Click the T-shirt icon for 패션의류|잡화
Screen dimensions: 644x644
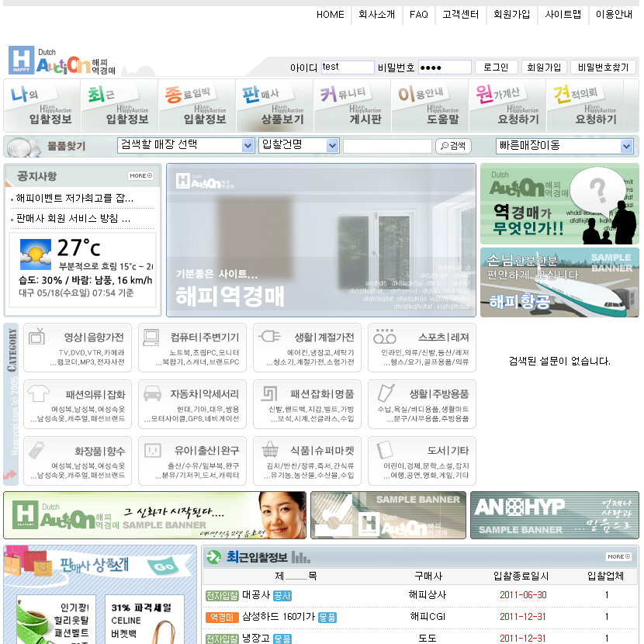tap(37, 393)
